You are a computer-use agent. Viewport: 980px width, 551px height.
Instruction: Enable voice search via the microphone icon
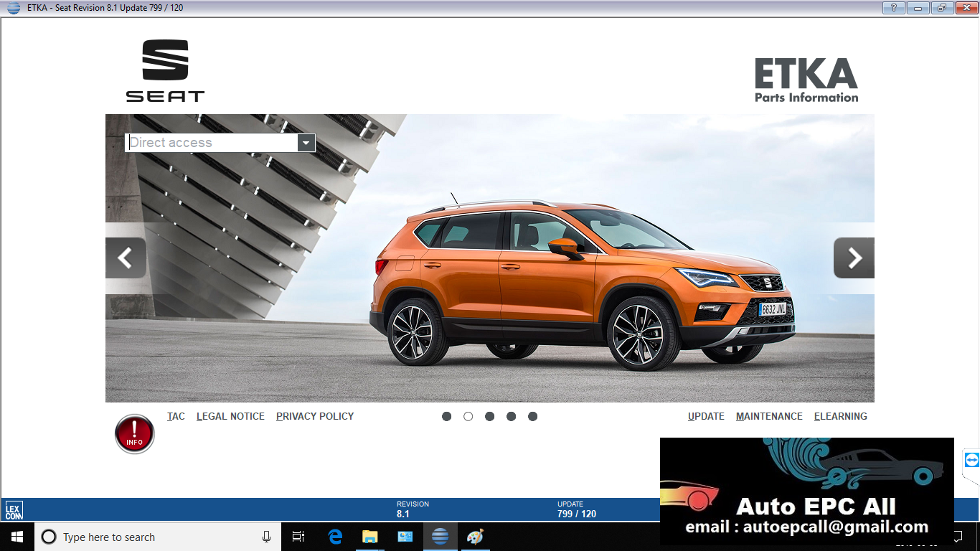[x=266, y=536]
